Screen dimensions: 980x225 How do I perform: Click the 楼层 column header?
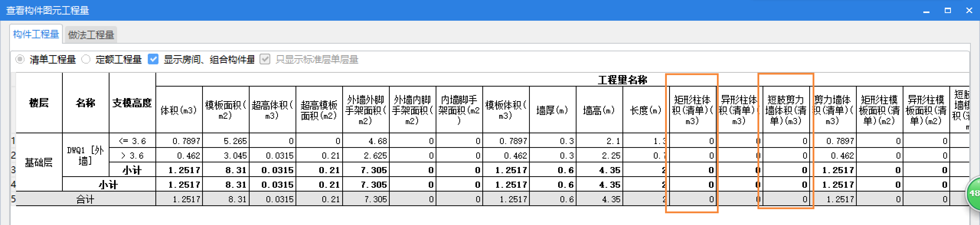click(x=39, y=103)
